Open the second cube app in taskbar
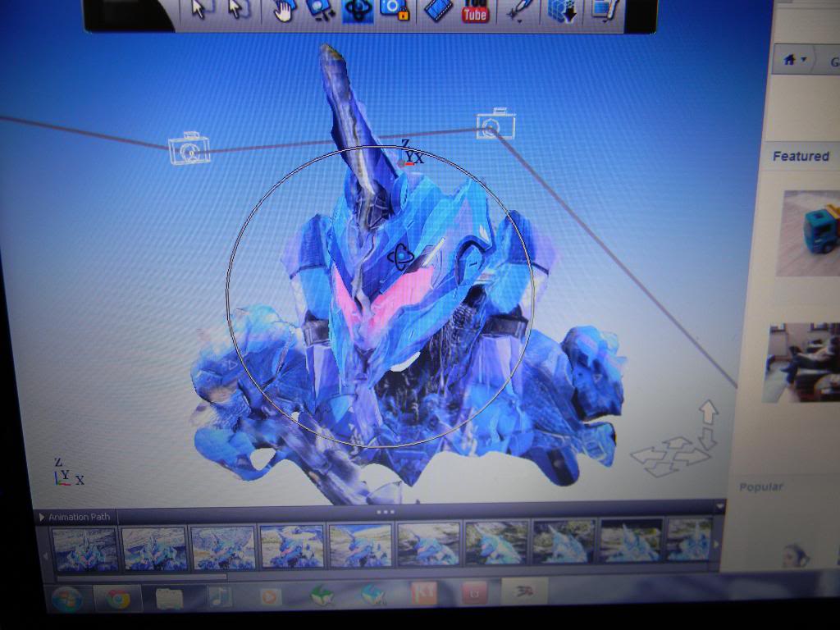840x630 pixels. click(372, 595)
